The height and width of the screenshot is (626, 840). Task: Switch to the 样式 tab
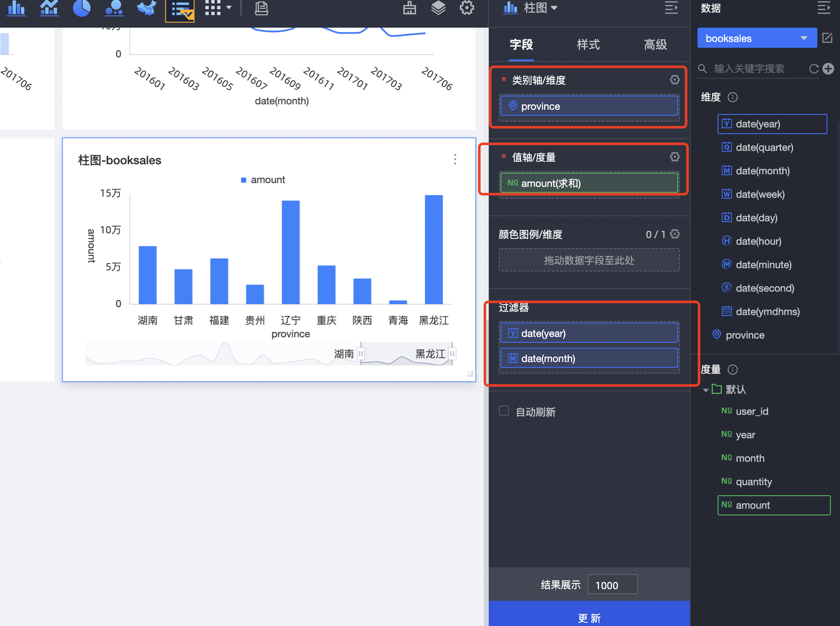click(x=588, y=45)
